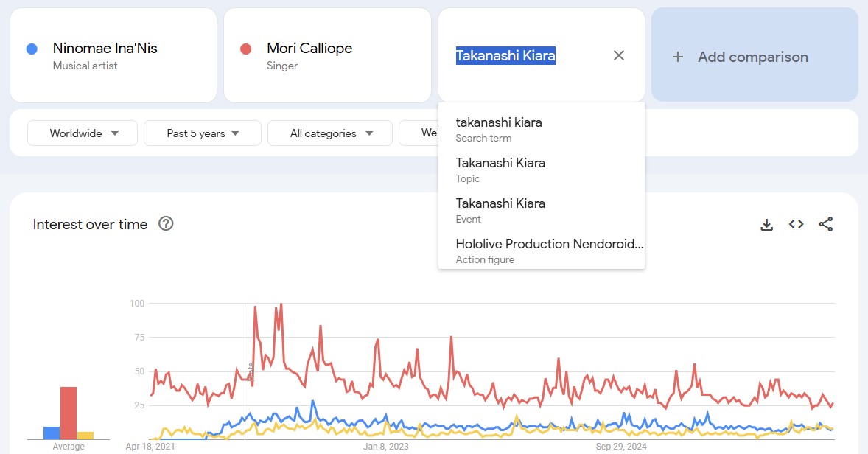Select Hololive Production Nendoroid action figure suggestion

549,251
